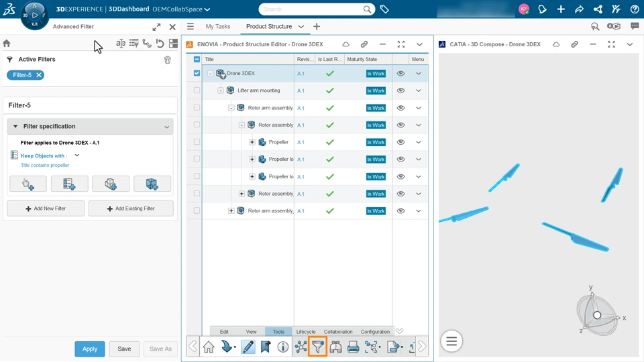Click Add New Filter button
Image resolution: width=644 pixels, height=362 pixels.
pyautogui.click(x=46, y=208)
